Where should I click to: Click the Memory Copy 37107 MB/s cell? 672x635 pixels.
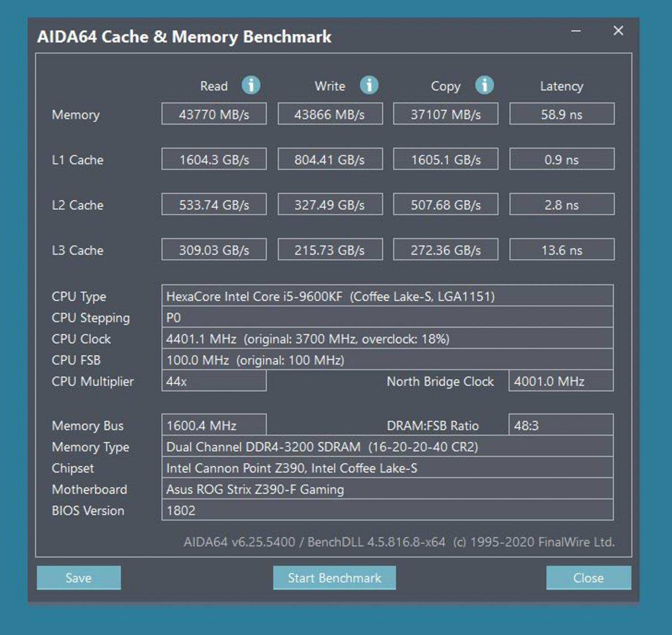(445, 114)
